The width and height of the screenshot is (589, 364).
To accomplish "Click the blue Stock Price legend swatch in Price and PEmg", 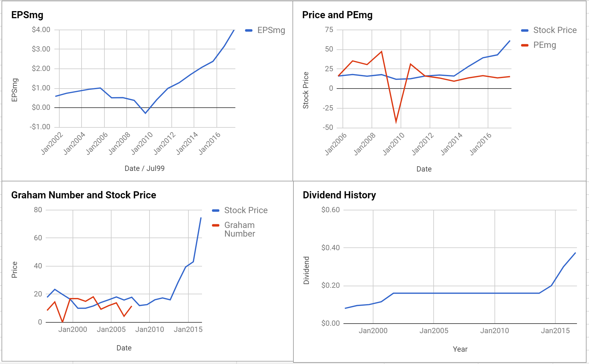I will coord(525,30).
